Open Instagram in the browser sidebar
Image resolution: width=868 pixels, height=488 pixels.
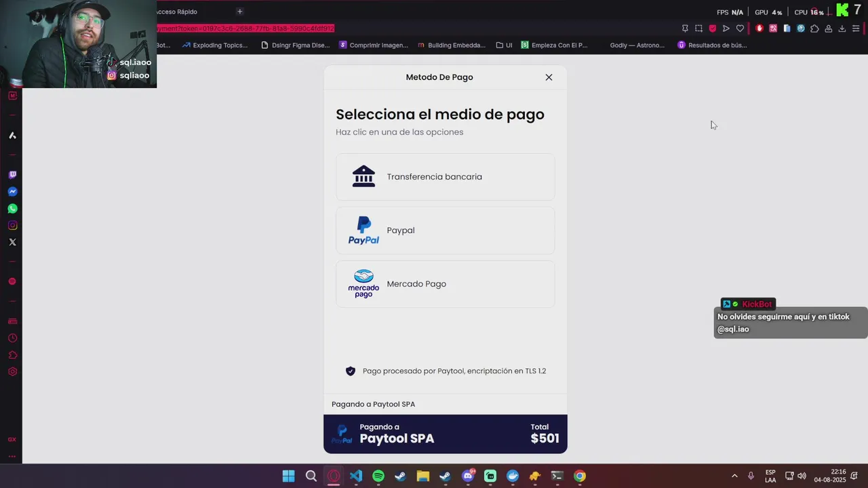pos(12,226)
